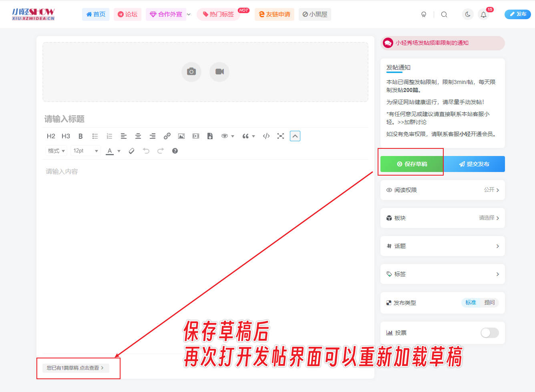Toggle fullscreen editing with the expand icon
Image resolution: width=535 pixels, height=392 pixels.
280,136
